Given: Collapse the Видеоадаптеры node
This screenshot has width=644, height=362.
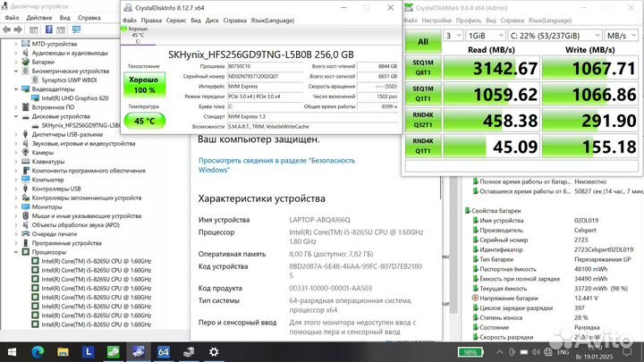Looking at the screenshot, I should [x=16, y=89].
